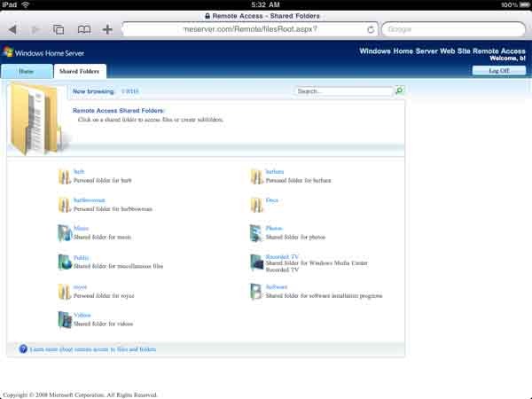
Task: Click the Photos shared folder icon
Action: point(256,233)
